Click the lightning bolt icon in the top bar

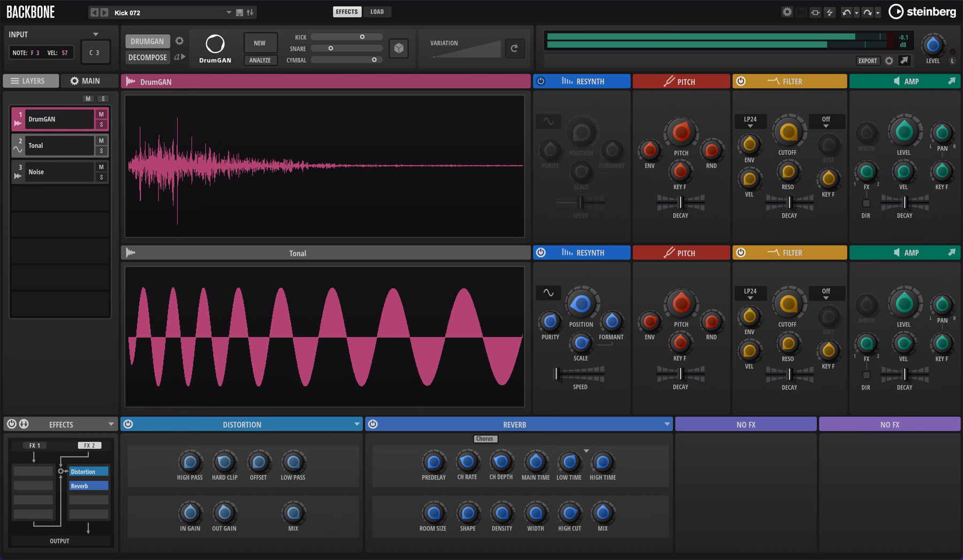[830, 12]
